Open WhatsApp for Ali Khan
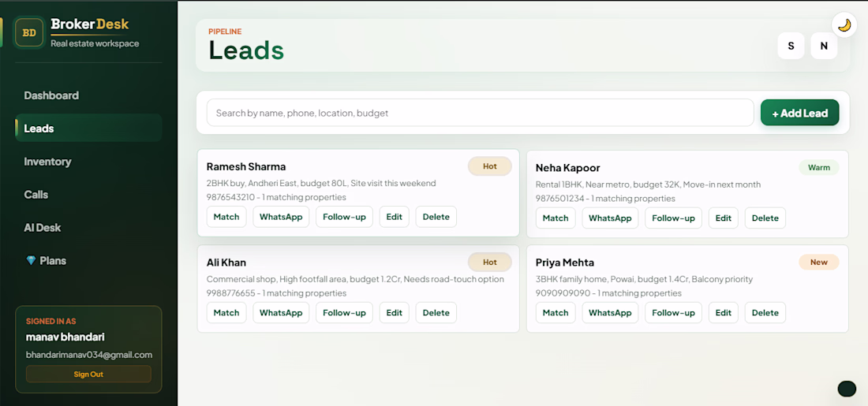Image resolution: width=868 pixels, height=406 pixels. (281, 312)
